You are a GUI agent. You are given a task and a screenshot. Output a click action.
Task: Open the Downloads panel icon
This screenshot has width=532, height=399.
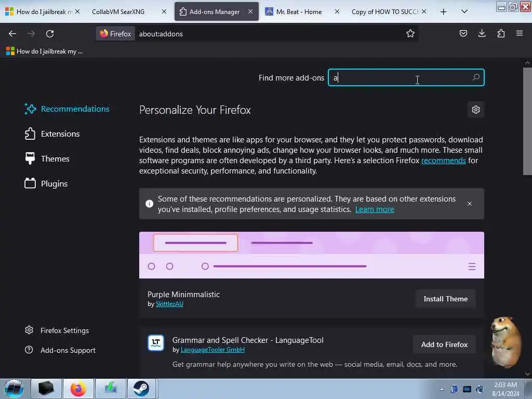tap(482, 33)
